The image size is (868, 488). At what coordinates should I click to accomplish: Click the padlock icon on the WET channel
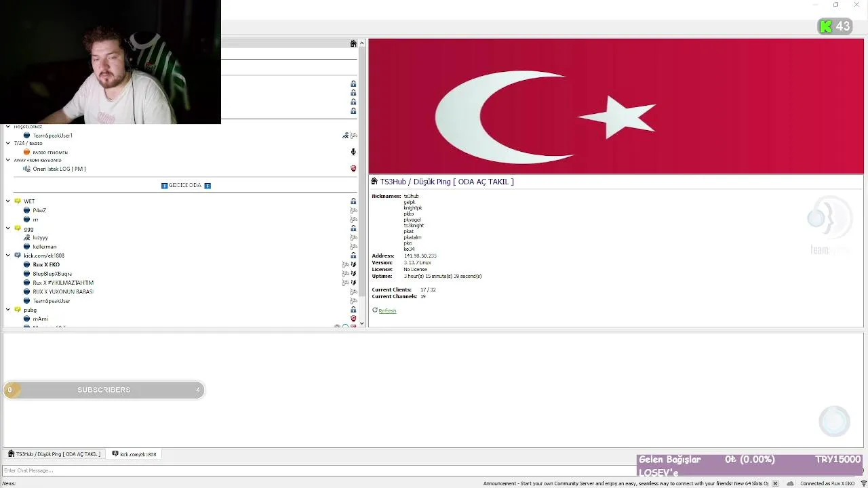point(353,201)
